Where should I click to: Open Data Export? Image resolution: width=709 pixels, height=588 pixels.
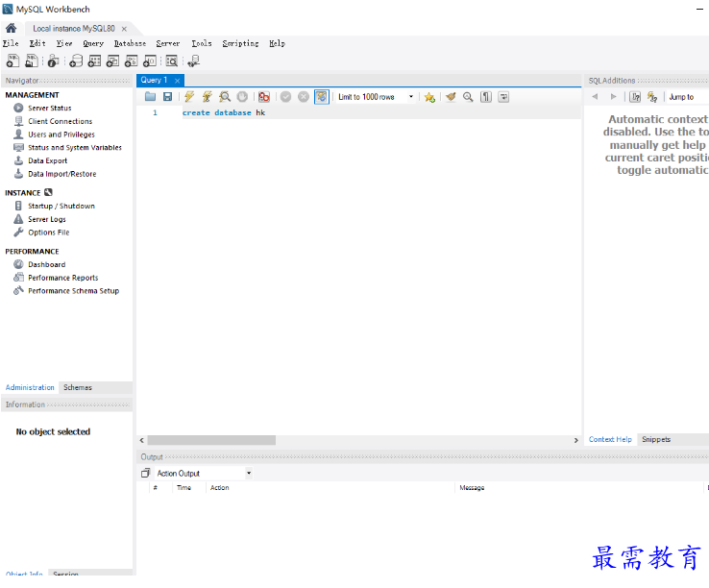click(x=47, y=160)
